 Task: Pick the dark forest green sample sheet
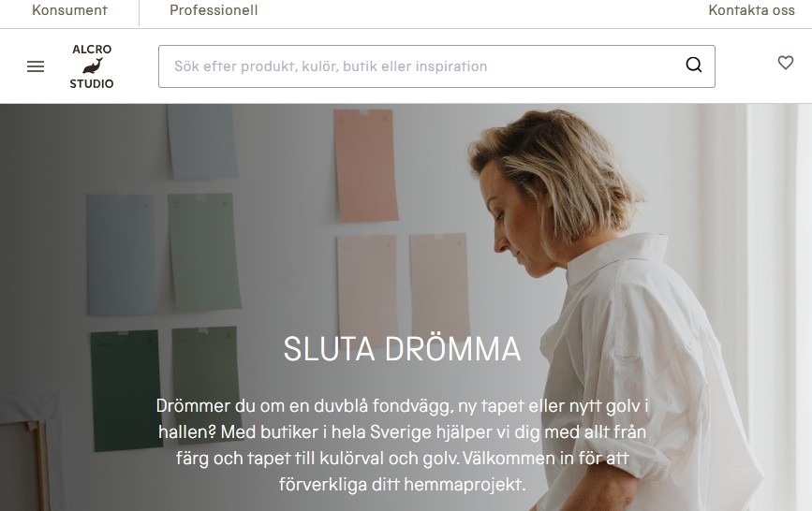[x=127, y=390]
